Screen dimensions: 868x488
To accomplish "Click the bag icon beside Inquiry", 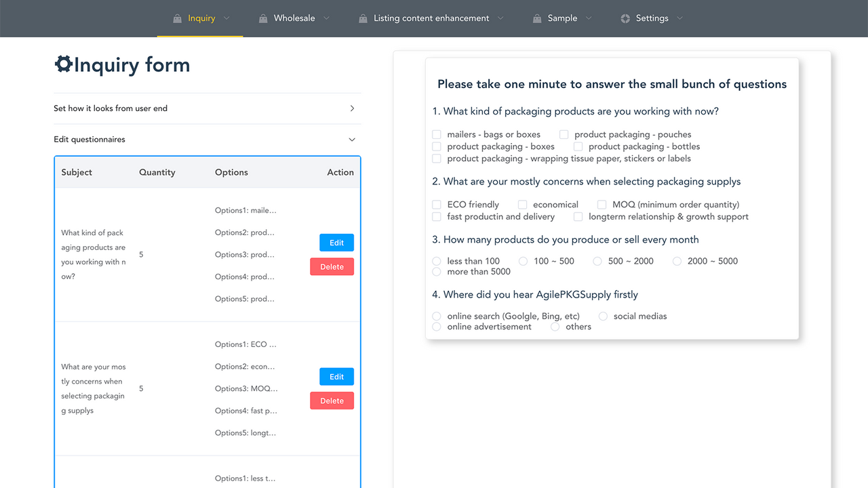I will (178, 18).
